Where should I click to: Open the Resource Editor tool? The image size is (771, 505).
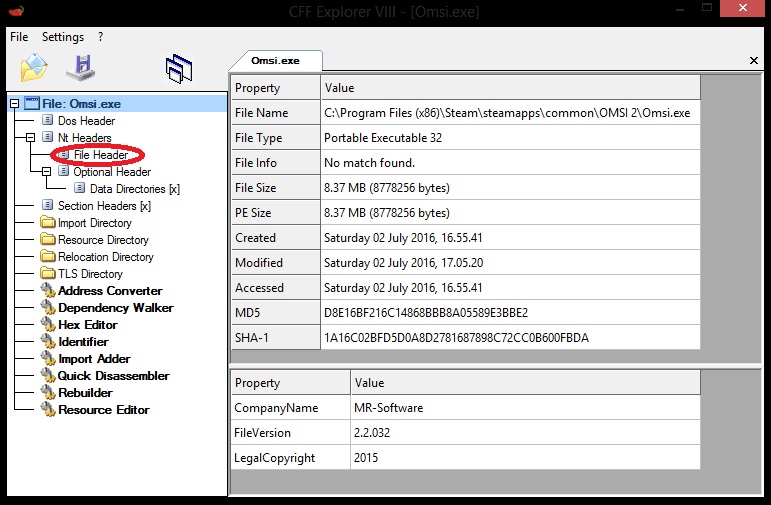(x=103, y=410)
